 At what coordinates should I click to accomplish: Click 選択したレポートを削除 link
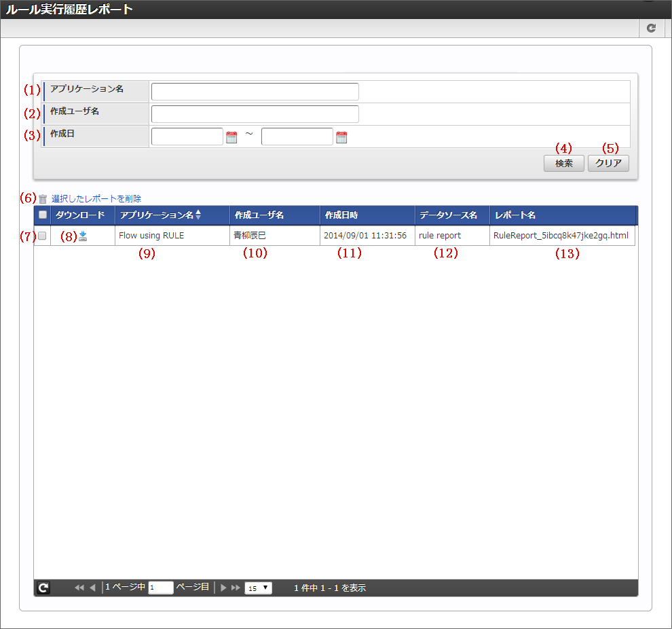(96, 198)
